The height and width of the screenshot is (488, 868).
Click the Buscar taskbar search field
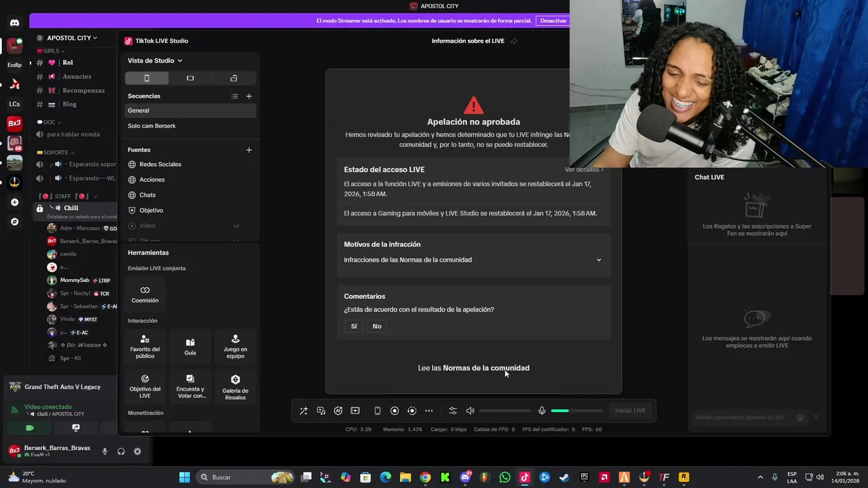245,477
